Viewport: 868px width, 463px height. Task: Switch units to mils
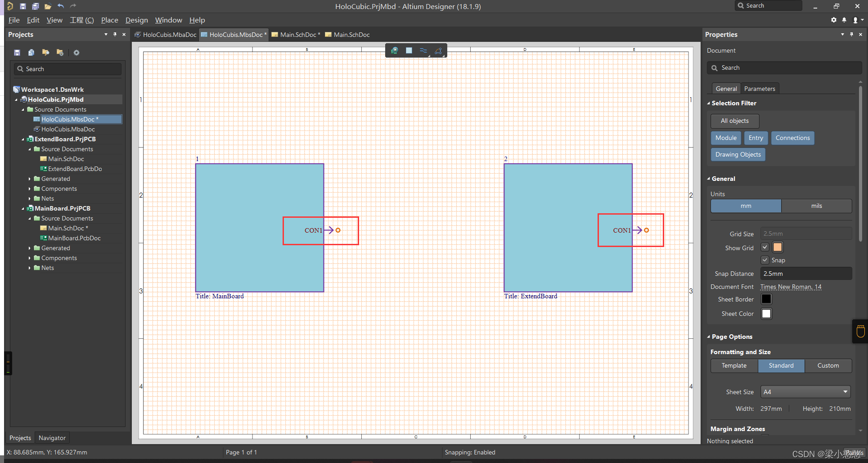coord(816,206)
